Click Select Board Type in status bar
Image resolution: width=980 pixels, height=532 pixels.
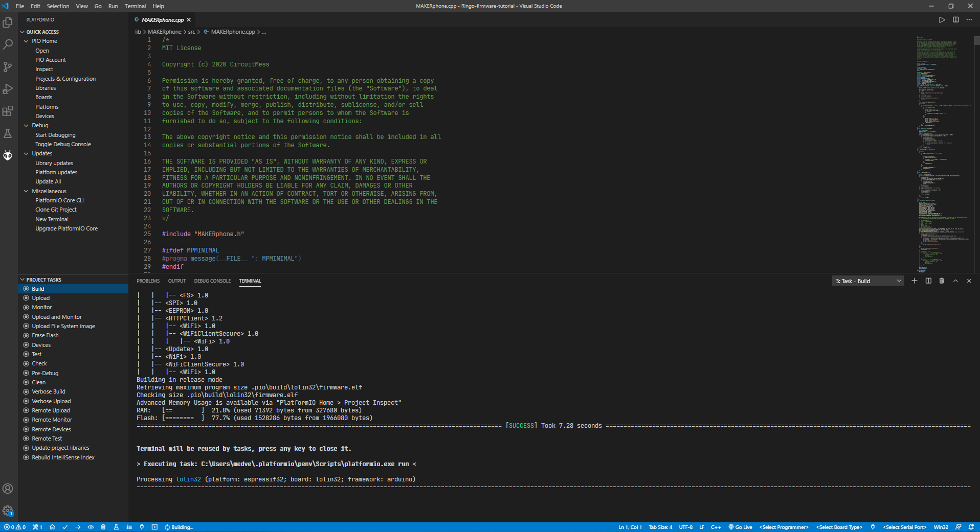pyautogui.click(x=839, y=527)
